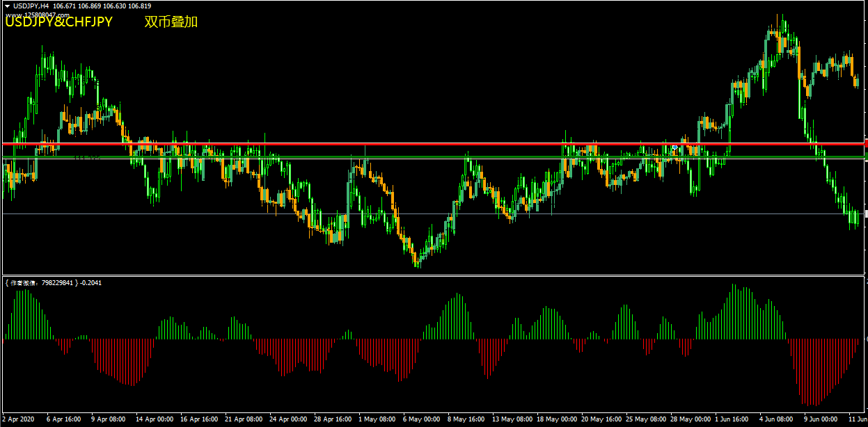Click the separator between chart and indicator window
The height and width of the screenshot is (427, 868).
[x=432, y=276]
